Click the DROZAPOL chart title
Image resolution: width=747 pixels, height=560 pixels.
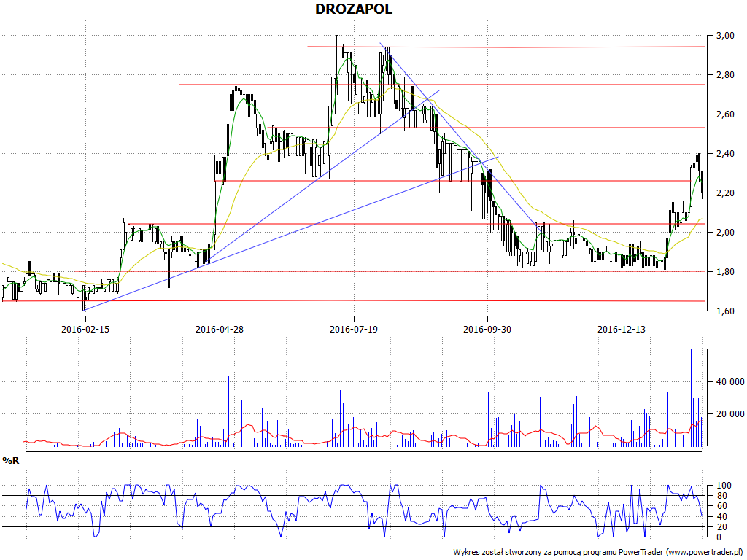(x=354, y=9)
